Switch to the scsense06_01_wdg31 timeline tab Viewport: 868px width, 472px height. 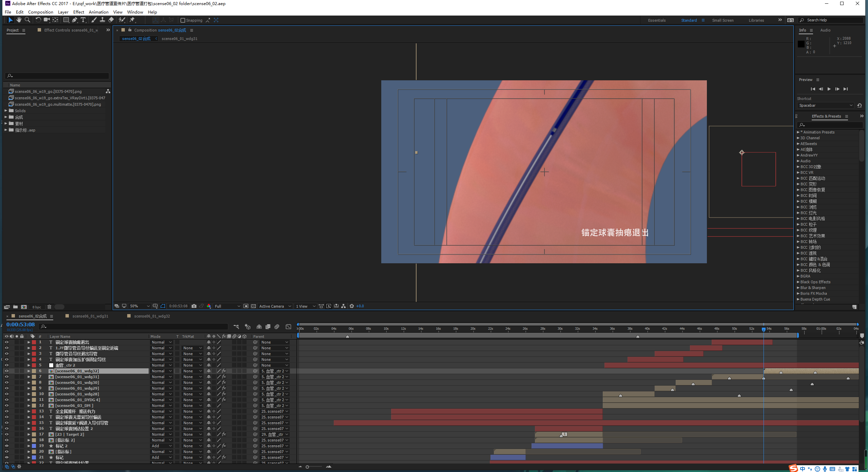pos(90,316)
